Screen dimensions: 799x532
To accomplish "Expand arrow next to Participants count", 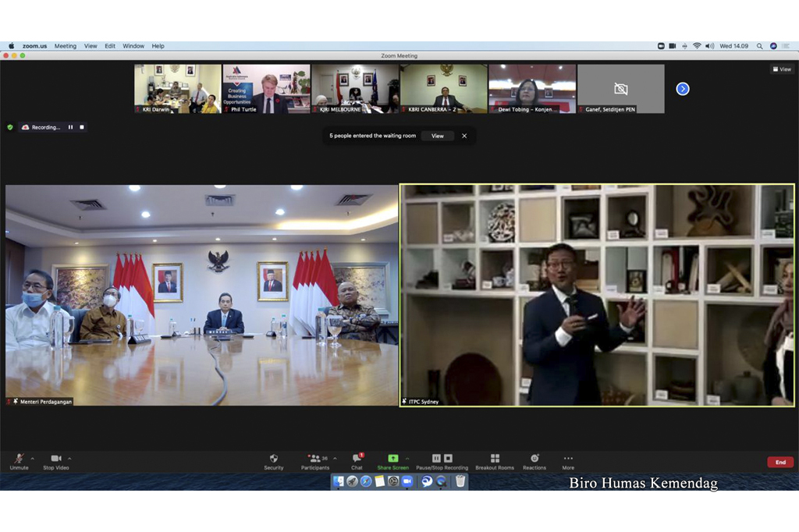I will [335, 459].
